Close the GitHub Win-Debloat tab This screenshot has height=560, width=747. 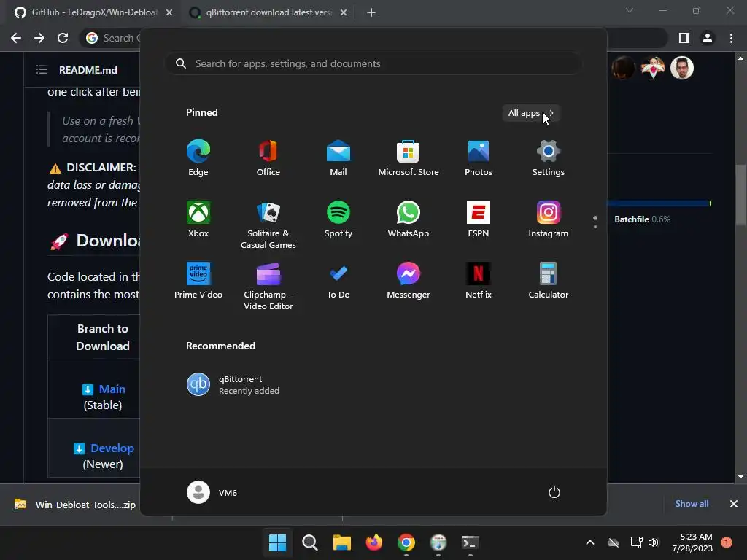coord(169,13)
